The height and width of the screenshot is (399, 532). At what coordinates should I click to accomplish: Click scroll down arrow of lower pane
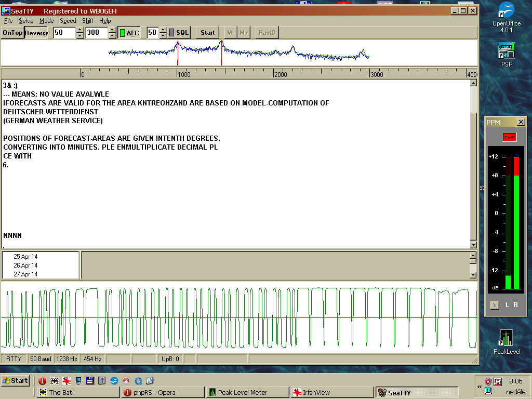pyautogui.click(x=473, y=275)
